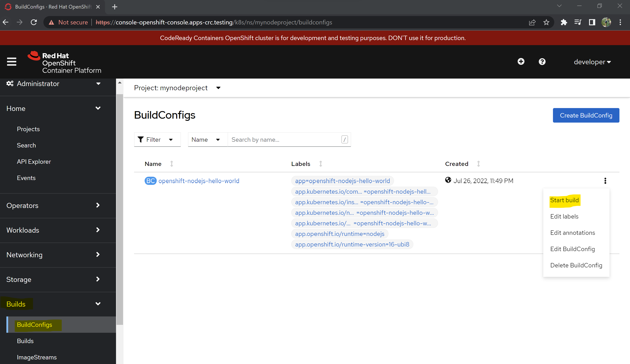Viewport: 630px width, 364px height.
Task: Sort table by Created column
Action: [x=457, y=164]
